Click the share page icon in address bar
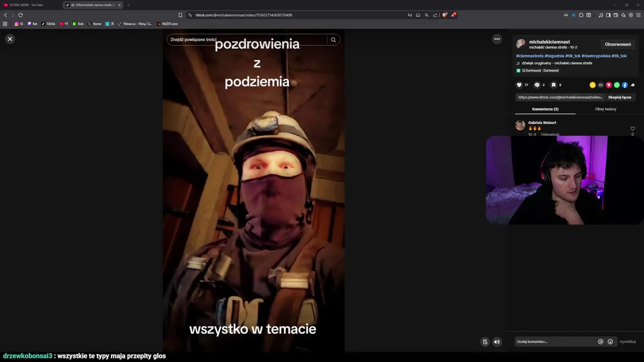Viewport: 644px width, 362px height. 435,15
